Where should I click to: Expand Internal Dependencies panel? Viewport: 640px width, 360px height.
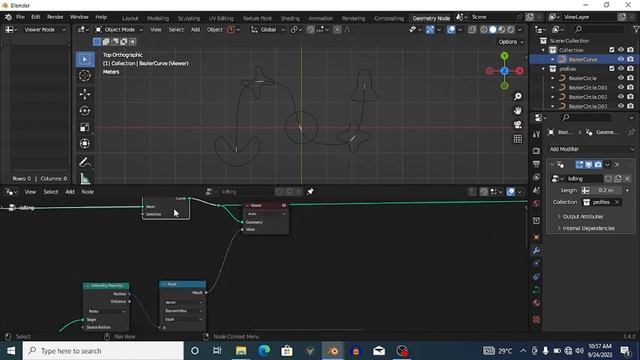click(x=588, y=228)
